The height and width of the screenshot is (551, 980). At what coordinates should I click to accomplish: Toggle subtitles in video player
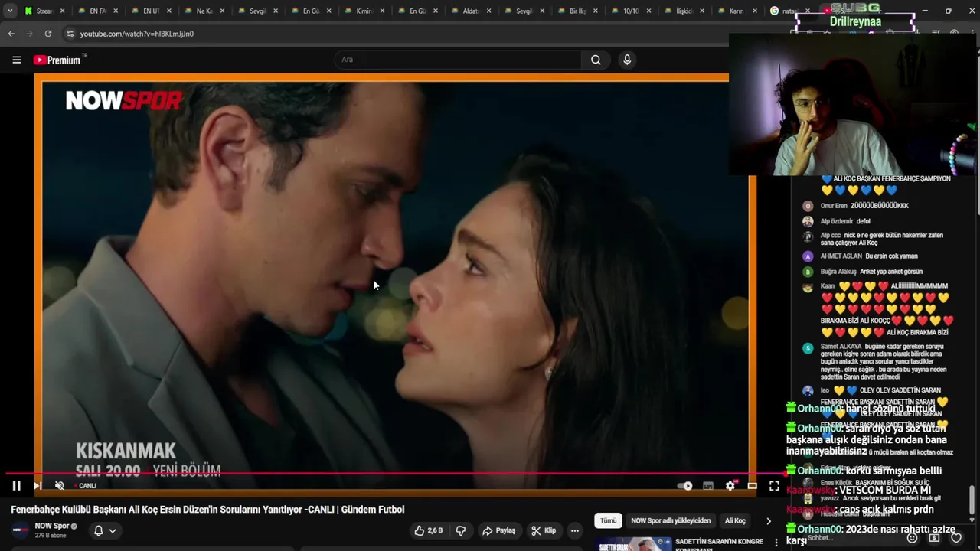coord(708,486)
